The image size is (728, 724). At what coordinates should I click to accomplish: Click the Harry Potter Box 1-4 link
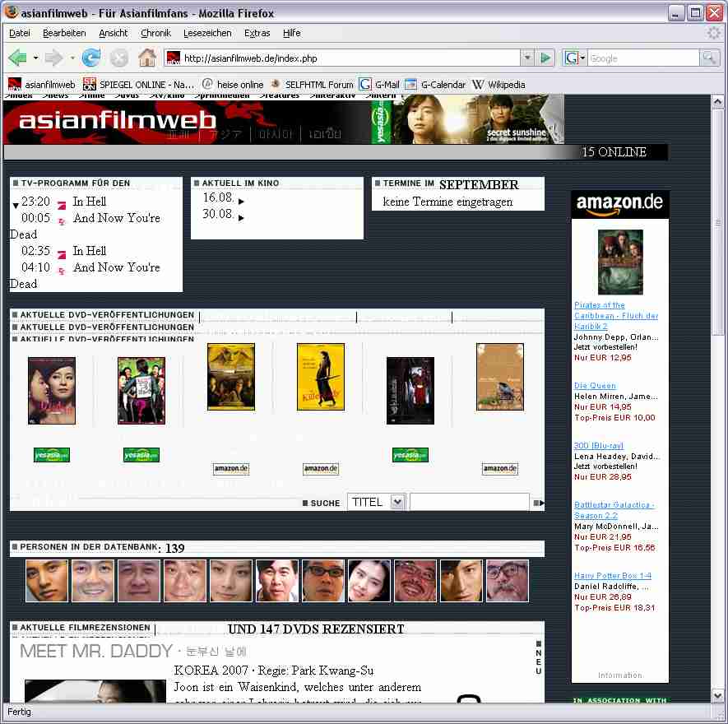(x=613, y=576)
